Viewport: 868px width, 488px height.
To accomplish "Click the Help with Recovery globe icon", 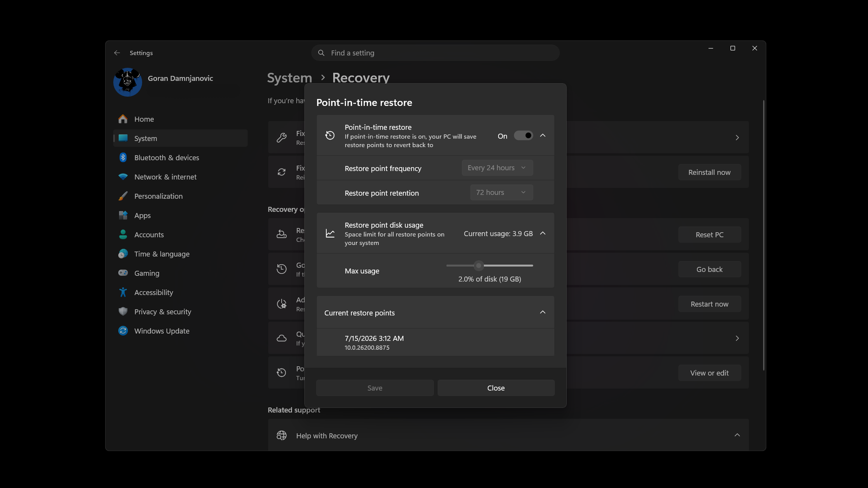I will (282, 435).
